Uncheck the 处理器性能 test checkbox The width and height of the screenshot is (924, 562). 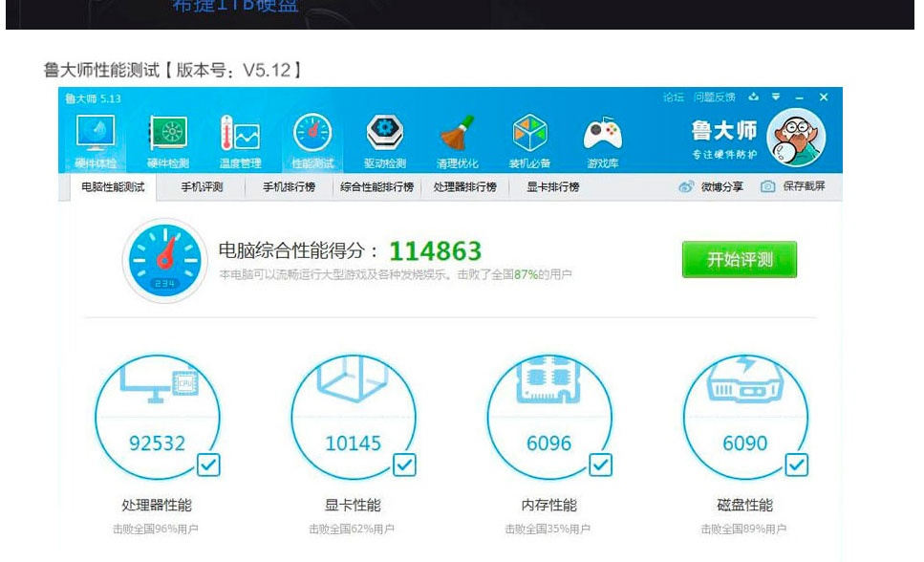[x=208, y=465]
